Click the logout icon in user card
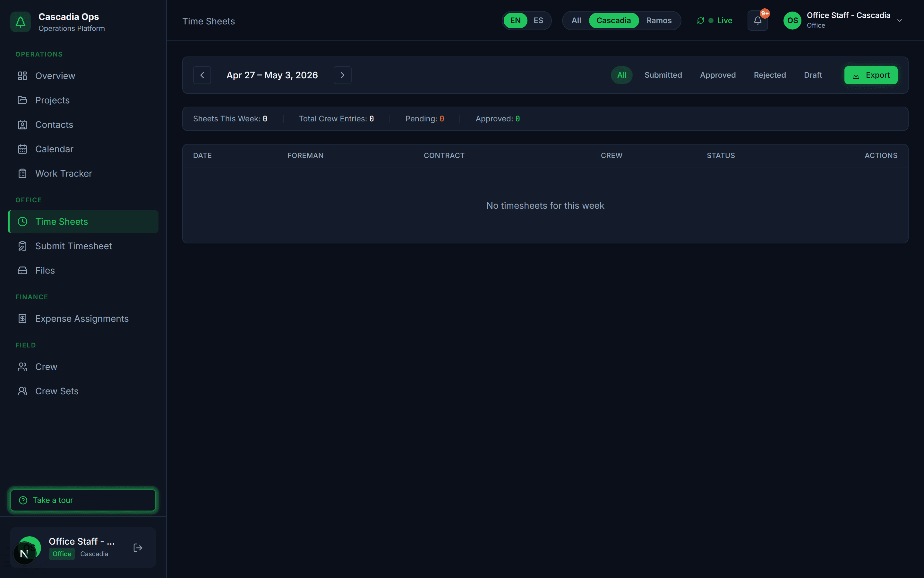The width and height of the screenshot is (924, 578). click(x=138, y=548)
